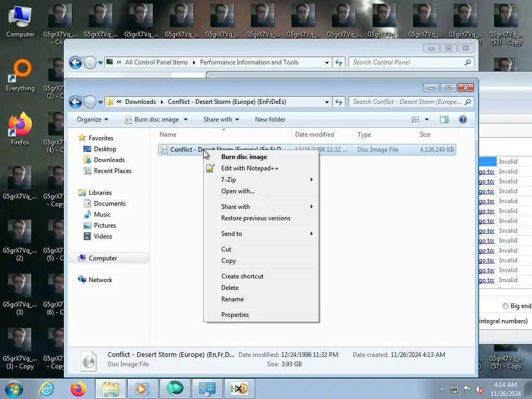The height and width of the screenshot is (399, 532).
Task: Show hidden tray icons arrow
Action: point(442,390)
